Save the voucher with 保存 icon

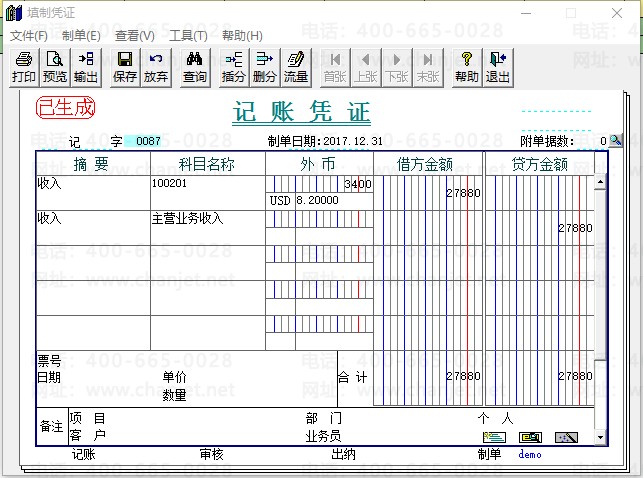click(125, 67)
